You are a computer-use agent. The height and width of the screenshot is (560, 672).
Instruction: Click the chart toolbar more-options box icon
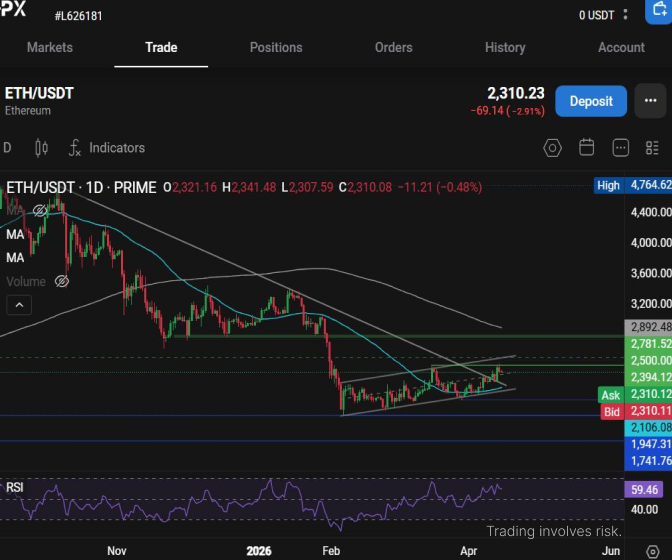(621, 148)
